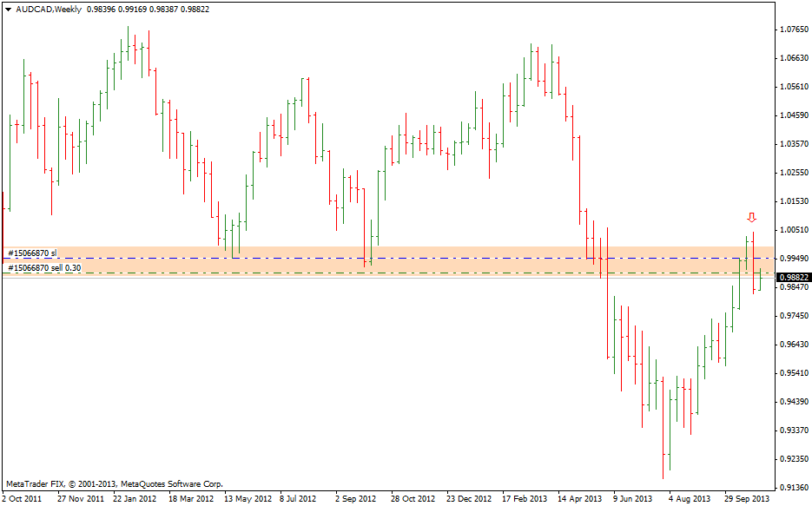Screen dimensions: 812x506
Task: Click the 13 May 2012 date label
Action: [x=248, y=499]
